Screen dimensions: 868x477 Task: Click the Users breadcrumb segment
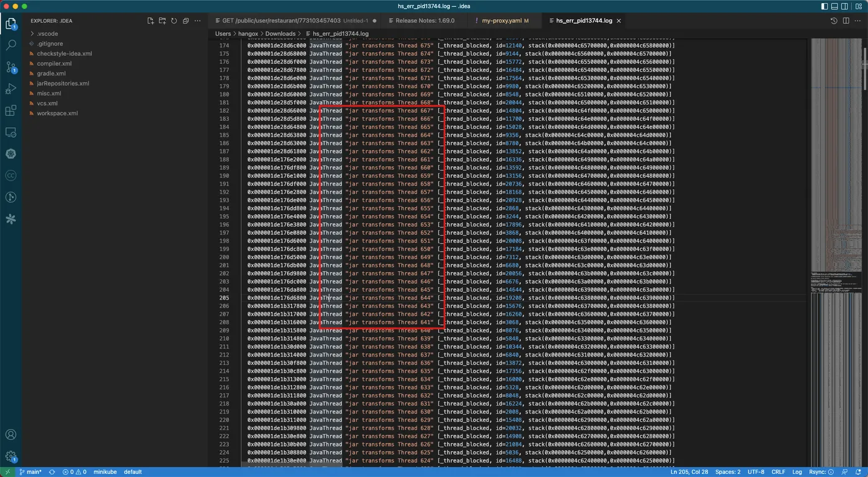tap(223, 33)
